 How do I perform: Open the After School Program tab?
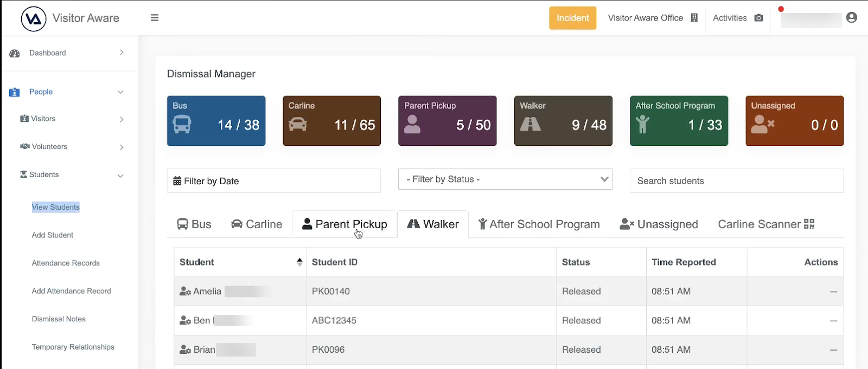539,224
